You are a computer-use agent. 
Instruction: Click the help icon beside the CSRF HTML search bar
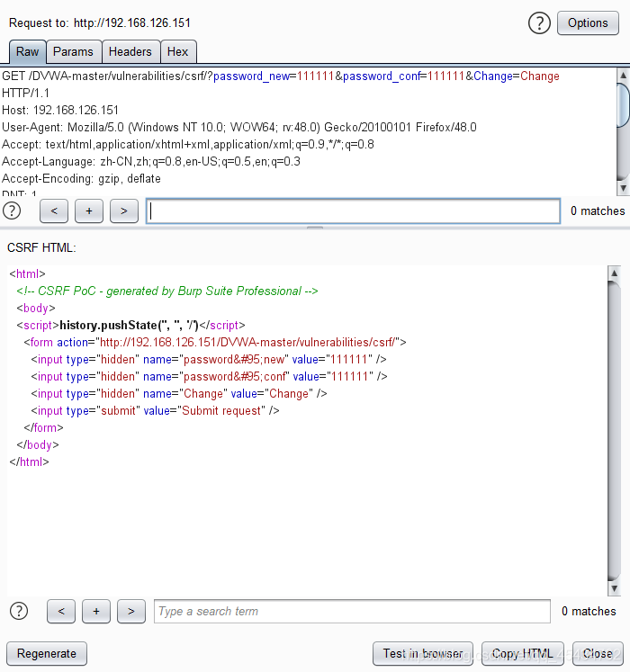tap(19, 611)
